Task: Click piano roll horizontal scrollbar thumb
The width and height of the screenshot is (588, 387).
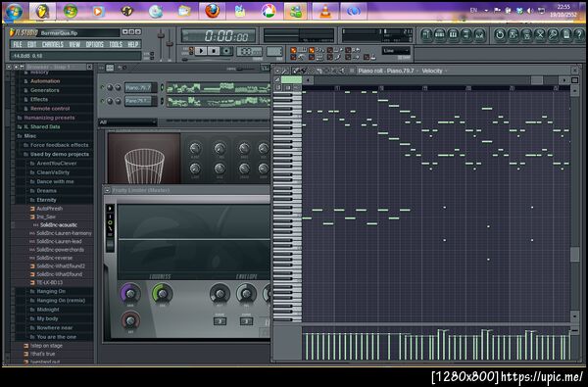Action: [x=537, y=80]
